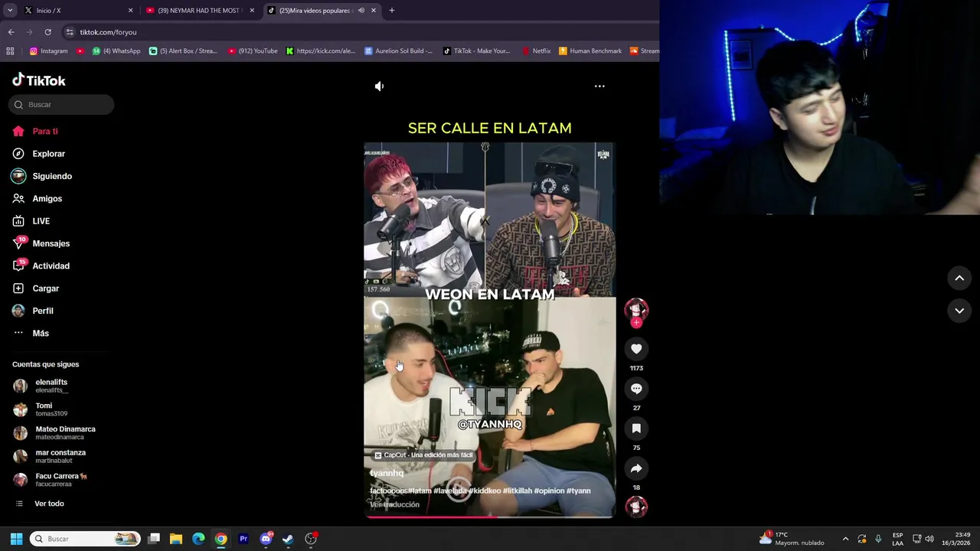The height and width of the screenshot is (551, 980).
Task: Expand the Más options menu
Action: tap(31, 334)
